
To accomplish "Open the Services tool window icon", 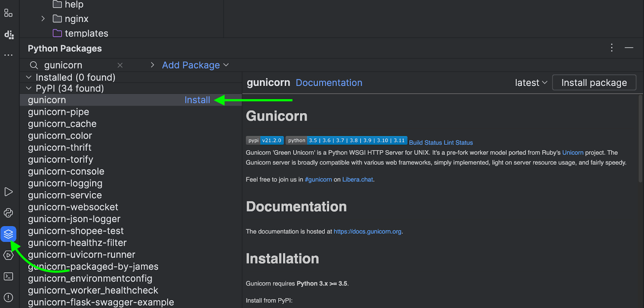I will (x=8, y=255).
